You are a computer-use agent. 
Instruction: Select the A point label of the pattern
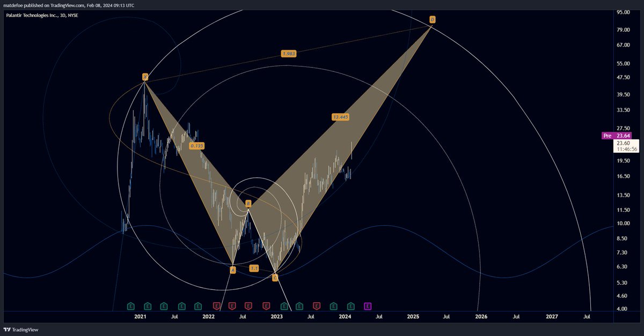(x=232, y=270)
